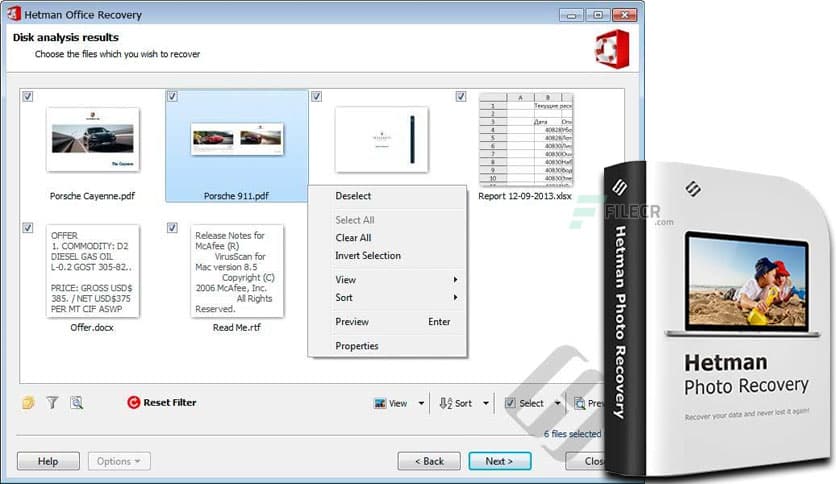This screenshot has width=836, height=484.
Task: Click the folder icon in bottom toolbar
Action: click(28, 402)
